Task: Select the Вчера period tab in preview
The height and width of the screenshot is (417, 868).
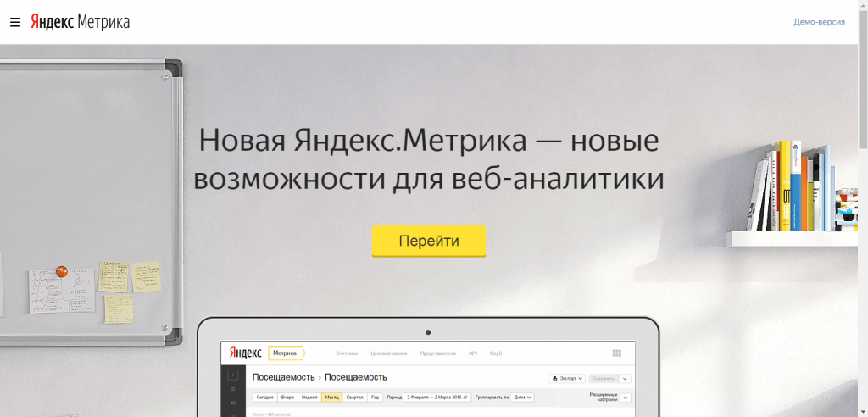Action: pos(287,397)
